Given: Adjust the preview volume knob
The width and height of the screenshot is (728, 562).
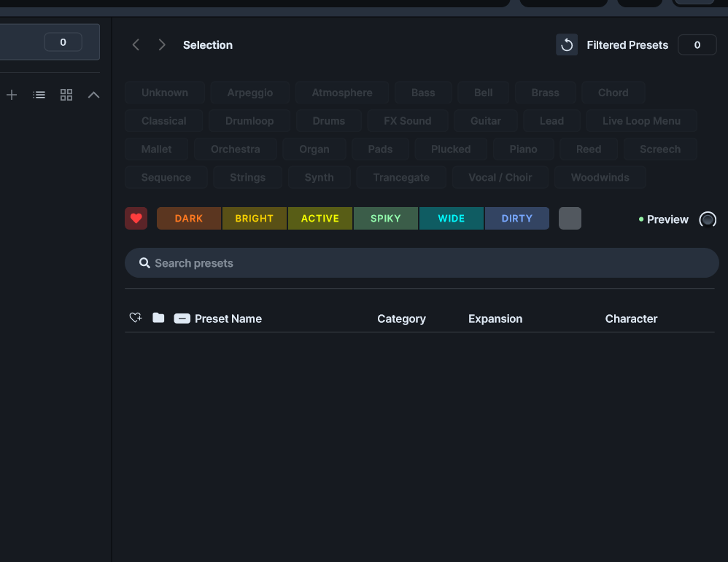Looking at the screenshot, I should 707,219.
